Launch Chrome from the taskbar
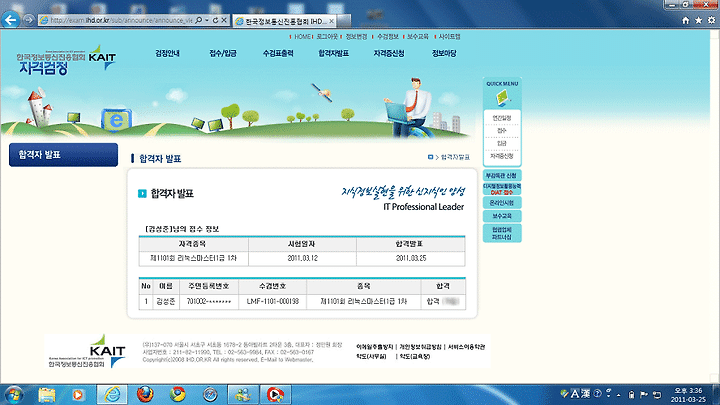 pyautogui.click(x=178, y=394)
